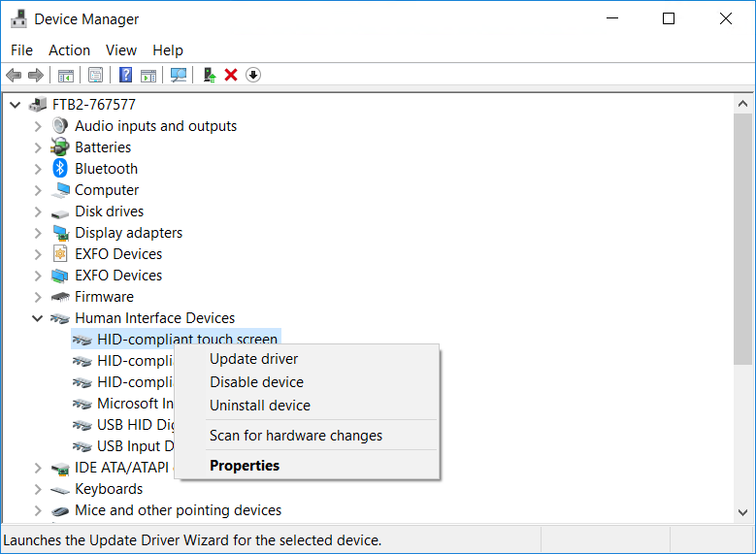The image size is (756, 554).
Task: Open the Properties sheet toolbar icon
Action: (x=95, y=76)
